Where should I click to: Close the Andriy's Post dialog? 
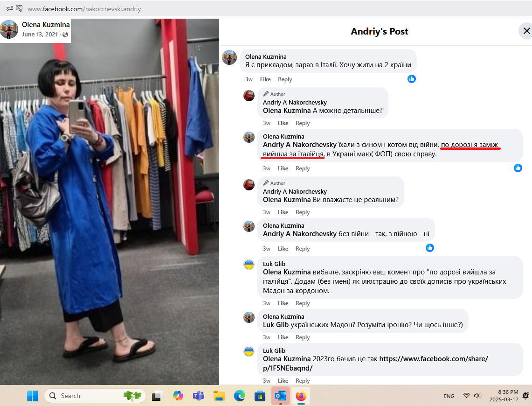tap(526, 31)
